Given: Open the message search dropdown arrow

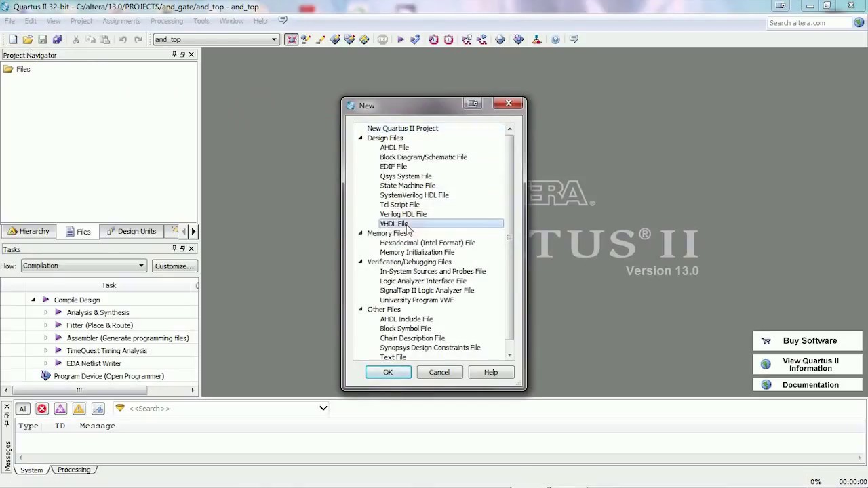Looking at the screenshot, I should pos(323,408).
